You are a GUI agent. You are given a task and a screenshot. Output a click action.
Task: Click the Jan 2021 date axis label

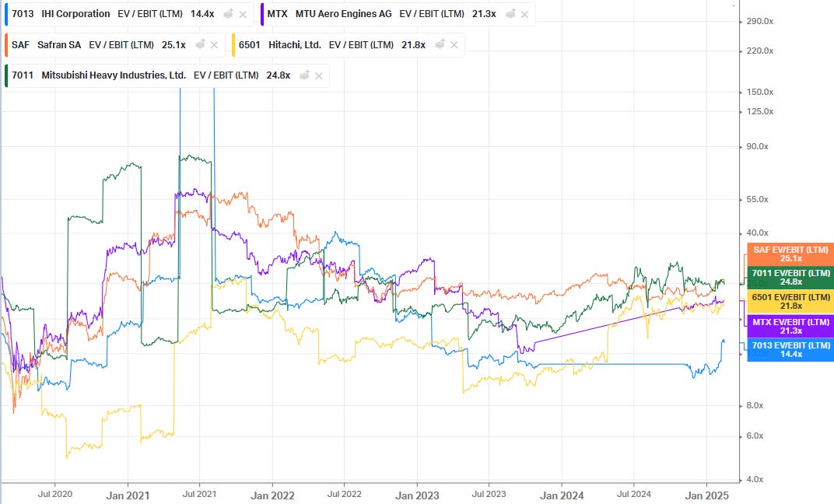click(x=128, y=495)
